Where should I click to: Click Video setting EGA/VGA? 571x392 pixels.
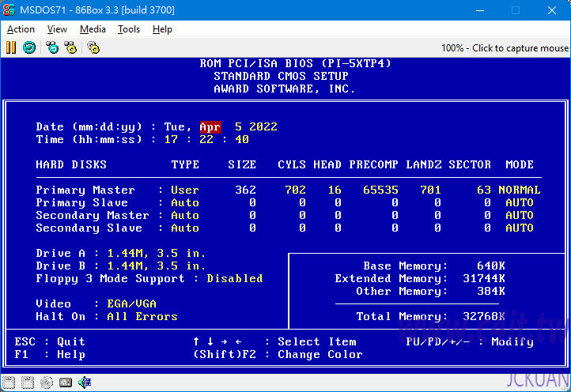(131, 304)
